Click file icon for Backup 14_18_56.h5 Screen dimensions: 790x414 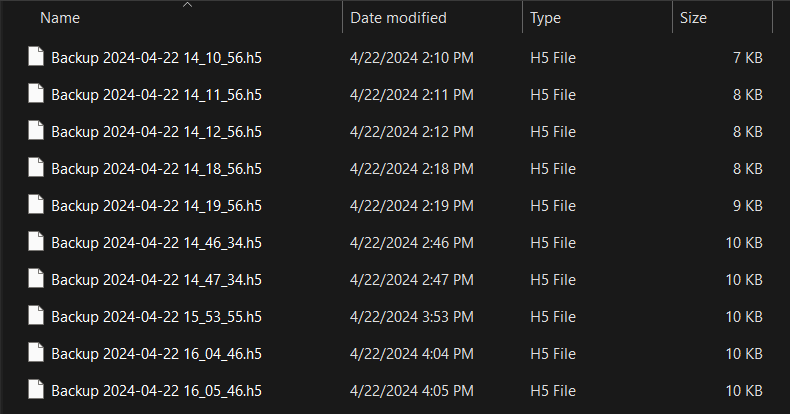click(x=37, y=168)
